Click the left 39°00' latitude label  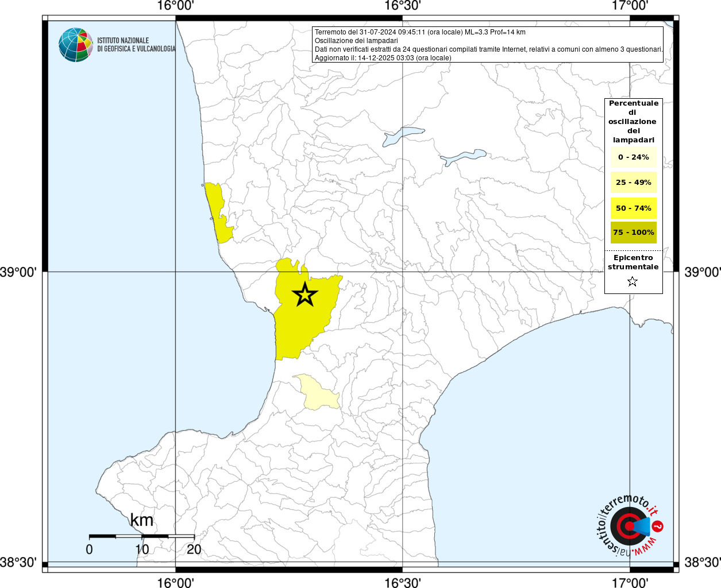coord(18,272)
